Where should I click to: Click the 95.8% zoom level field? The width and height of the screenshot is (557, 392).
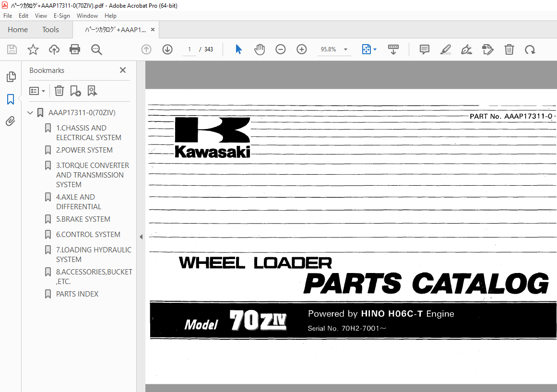[329, 49]
